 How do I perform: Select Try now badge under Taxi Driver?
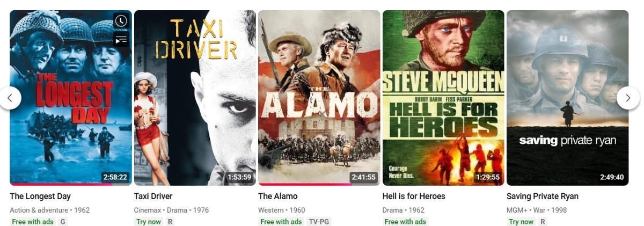(149, 222)
